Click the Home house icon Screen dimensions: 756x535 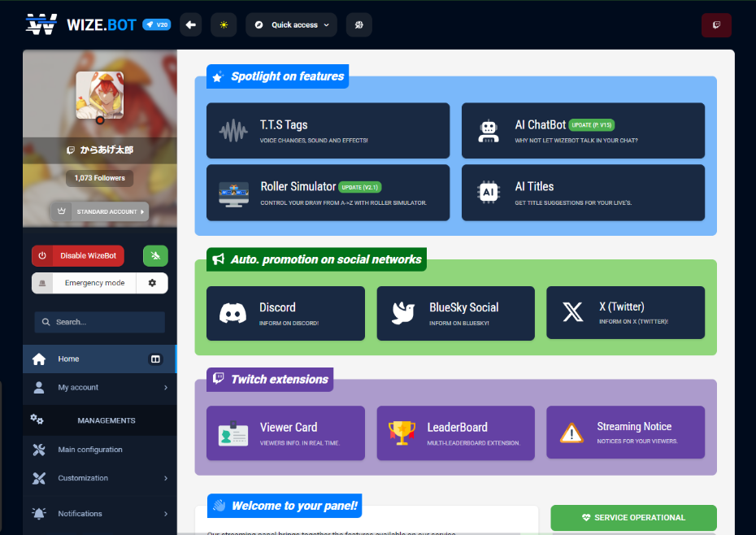coord(39,359)
